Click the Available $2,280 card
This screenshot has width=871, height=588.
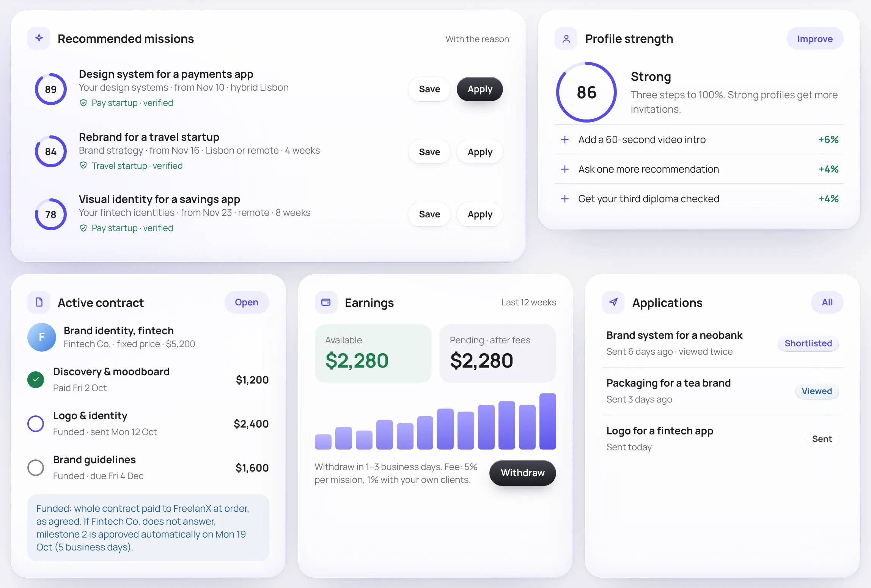(373, 353)
